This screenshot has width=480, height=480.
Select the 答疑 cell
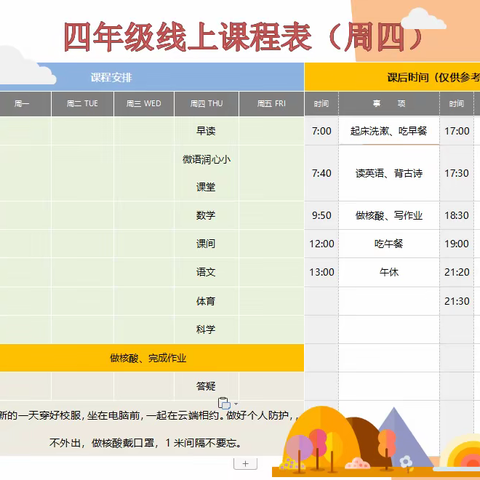206,386
